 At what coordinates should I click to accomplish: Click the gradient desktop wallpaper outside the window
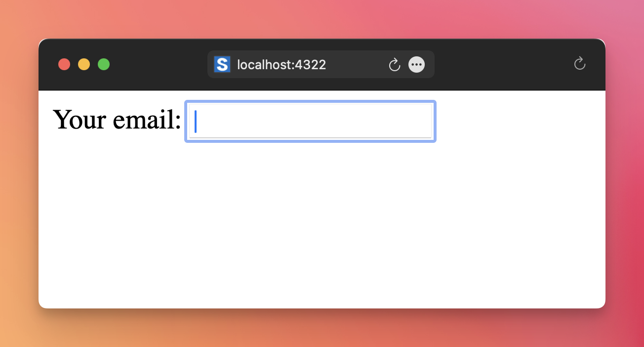click(321, 20)
